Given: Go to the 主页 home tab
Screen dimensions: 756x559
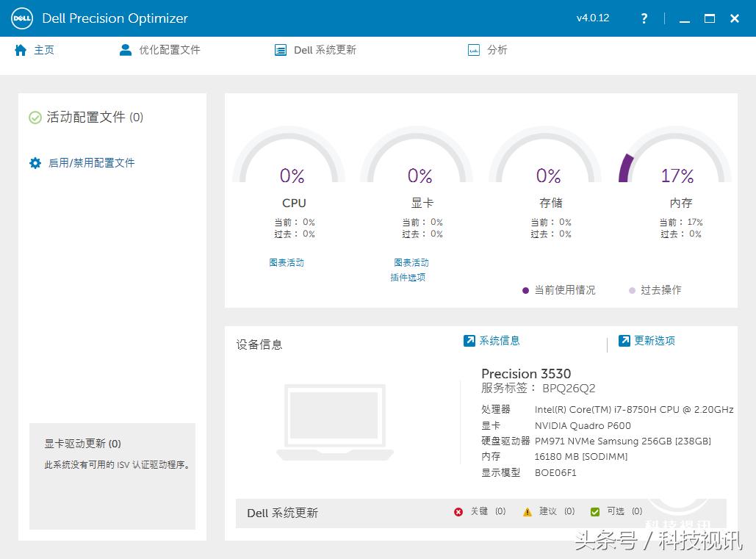Looking at the screenshot, I should point(35,50).
